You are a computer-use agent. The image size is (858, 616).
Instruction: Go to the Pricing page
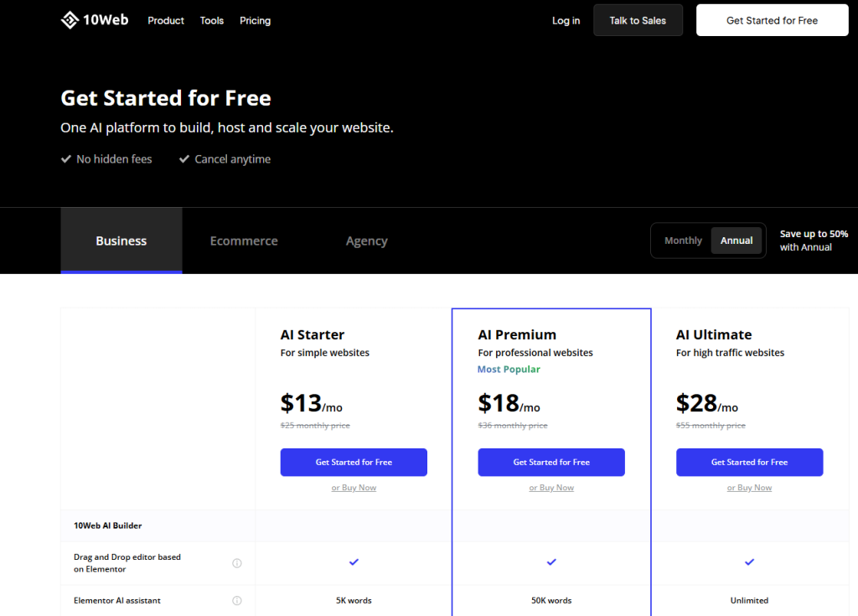[255, 20]
